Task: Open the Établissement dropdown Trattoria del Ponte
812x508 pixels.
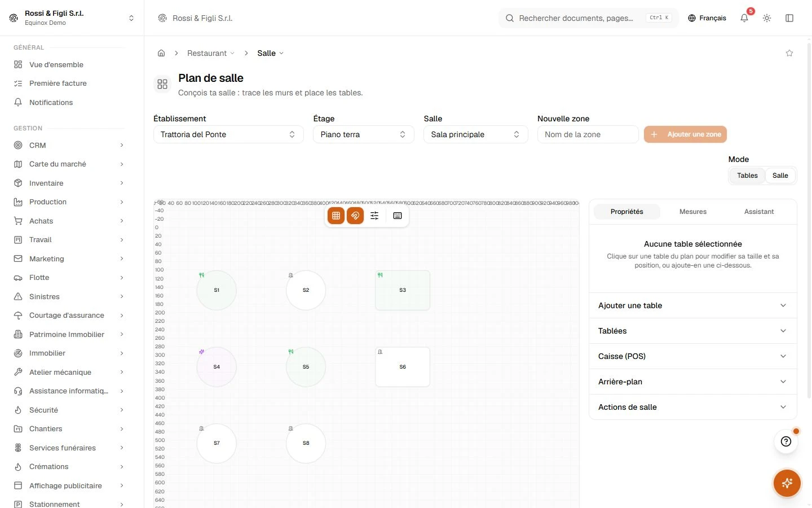Action: pos(228,134)
